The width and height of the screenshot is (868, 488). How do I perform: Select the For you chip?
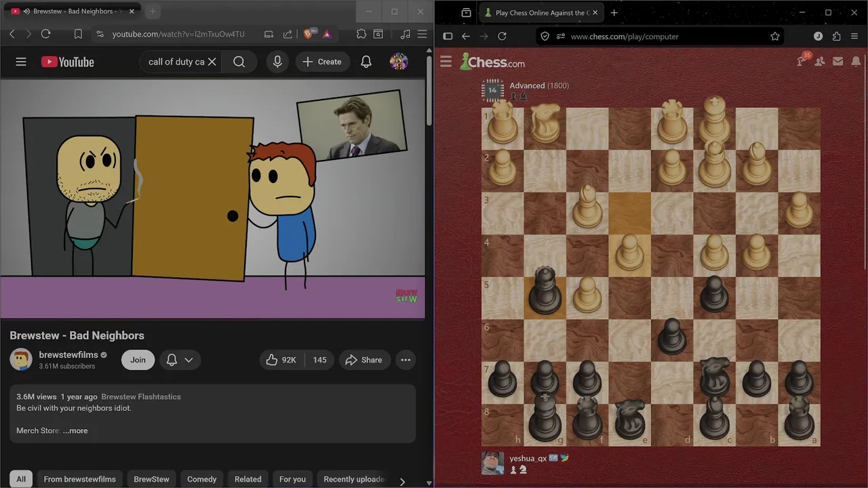coord(292,479)
